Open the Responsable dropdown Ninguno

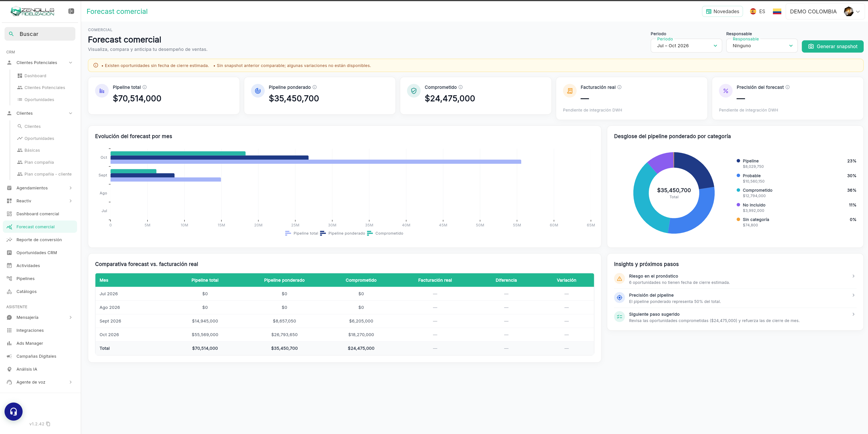pyautogui.click(x=762, y=46)
